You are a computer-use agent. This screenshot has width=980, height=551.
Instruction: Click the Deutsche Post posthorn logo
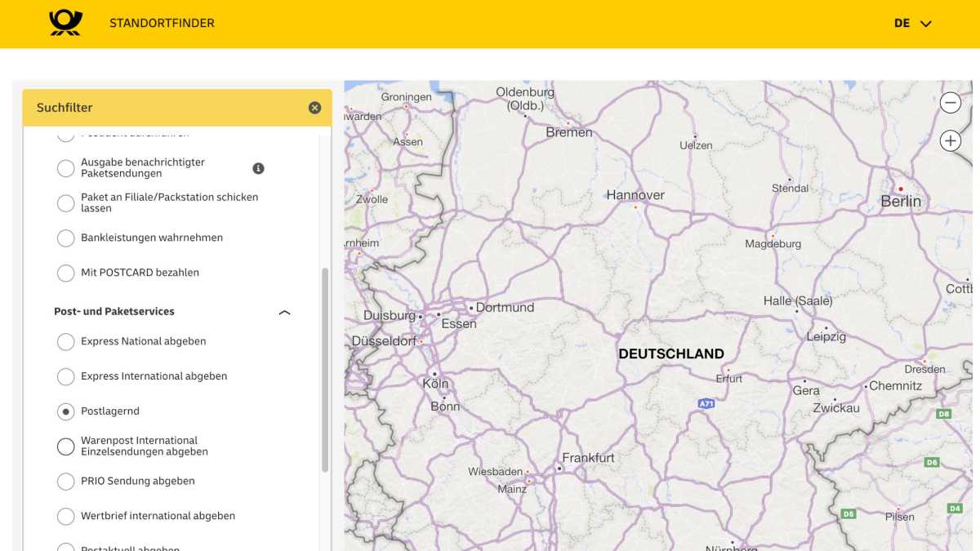pyautogui.click(x=65, y=23)
